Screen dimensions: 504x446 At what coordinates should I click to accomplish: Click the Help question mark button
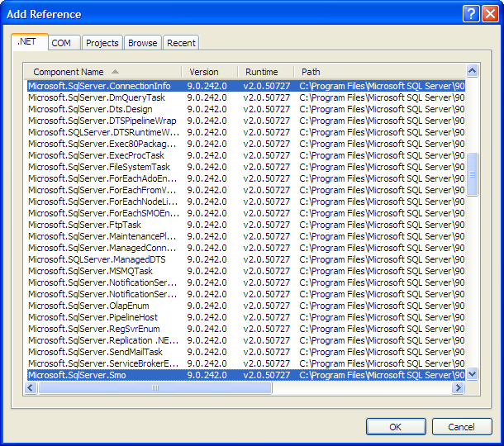pyautogui.click(x=471, y=14)
